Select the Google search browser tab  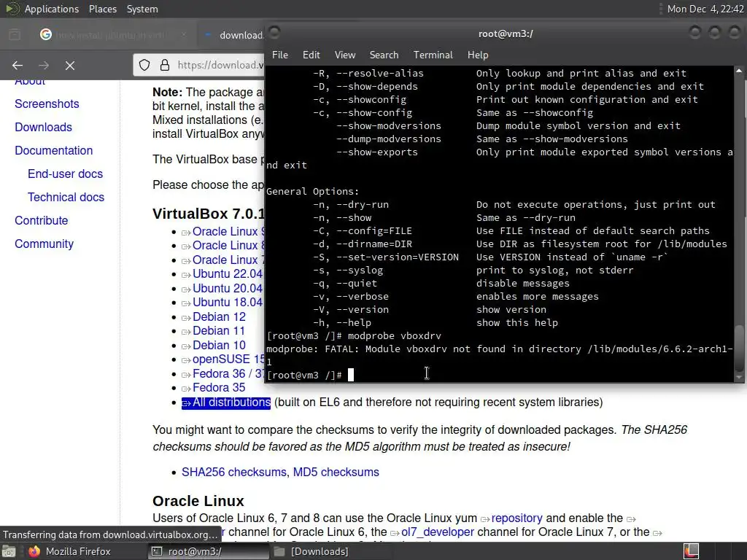113,35
